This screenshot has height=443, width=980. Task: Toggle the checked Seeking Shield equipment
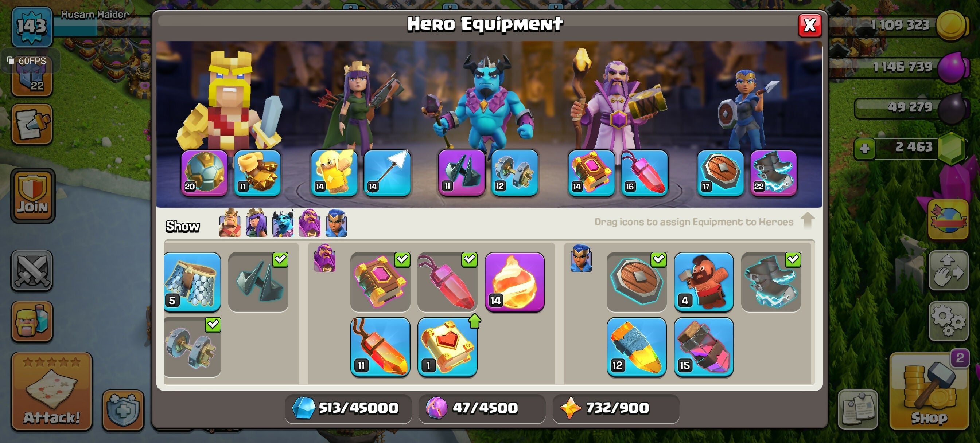[x=637, y=282]
